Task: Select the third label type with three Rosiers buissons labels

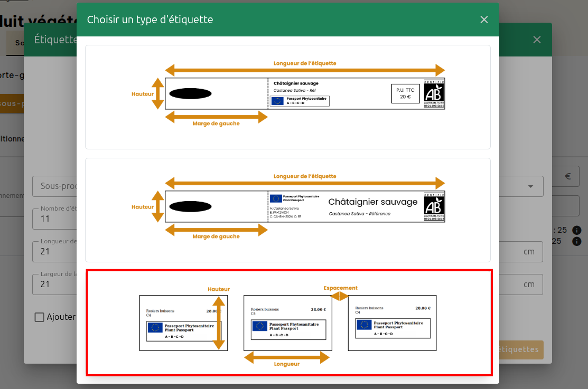Action: 289,322
